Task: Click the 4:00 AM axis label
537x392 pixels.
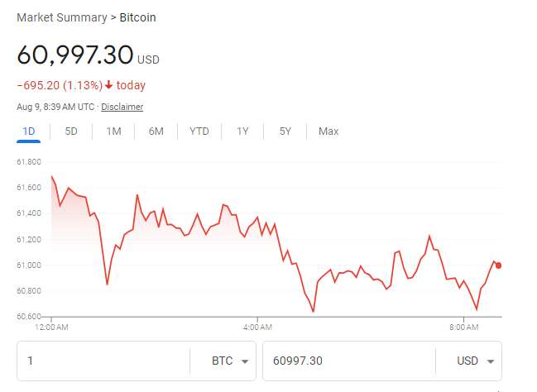Action: (x=257, y=327)
